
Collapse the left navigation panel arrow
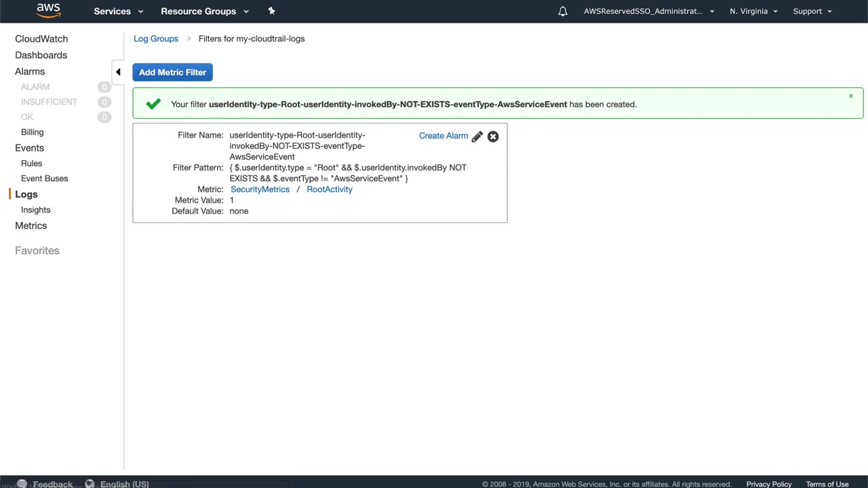tap(118, 72)
